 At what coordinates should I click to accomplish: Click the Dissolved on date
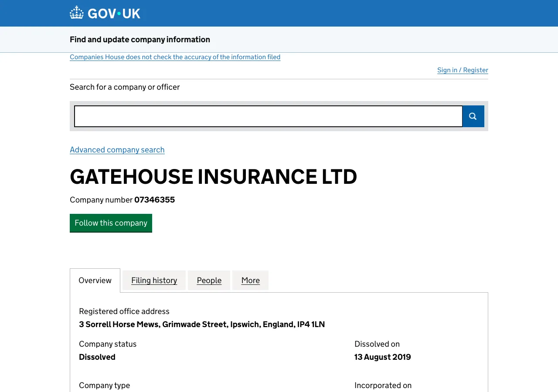pos(382,357)
